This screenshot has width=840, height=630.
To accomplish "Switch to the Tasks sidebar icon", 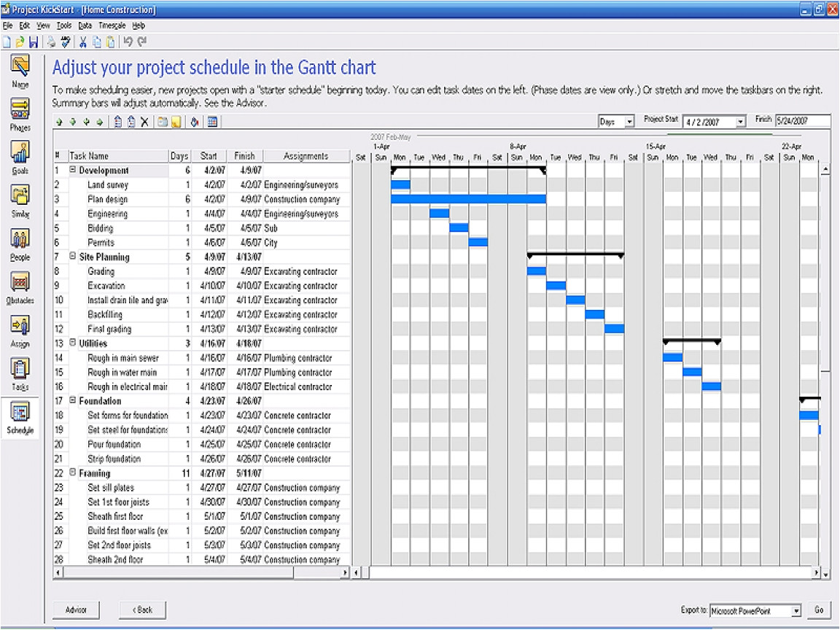I will click(x=20, y=369).
